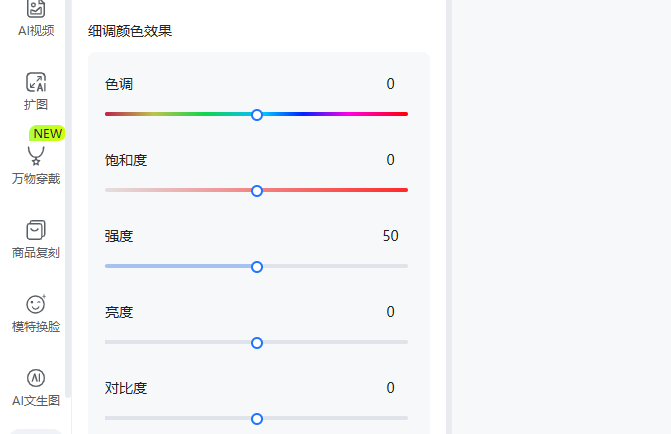Click the green NEW badge

pos(47,134)
